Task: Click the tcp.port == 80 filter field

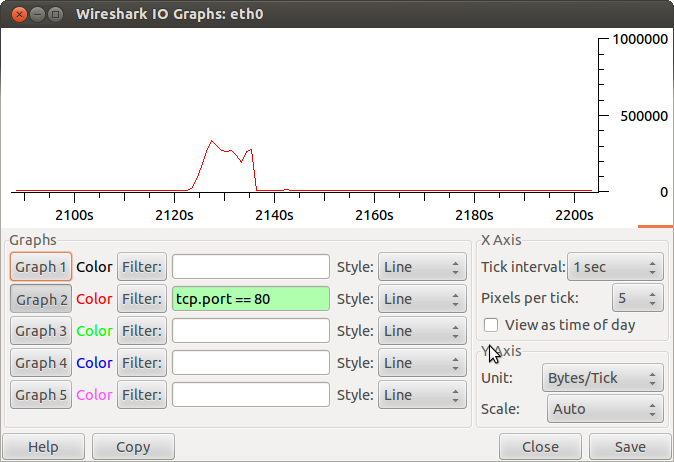Action: pos(251,299)
